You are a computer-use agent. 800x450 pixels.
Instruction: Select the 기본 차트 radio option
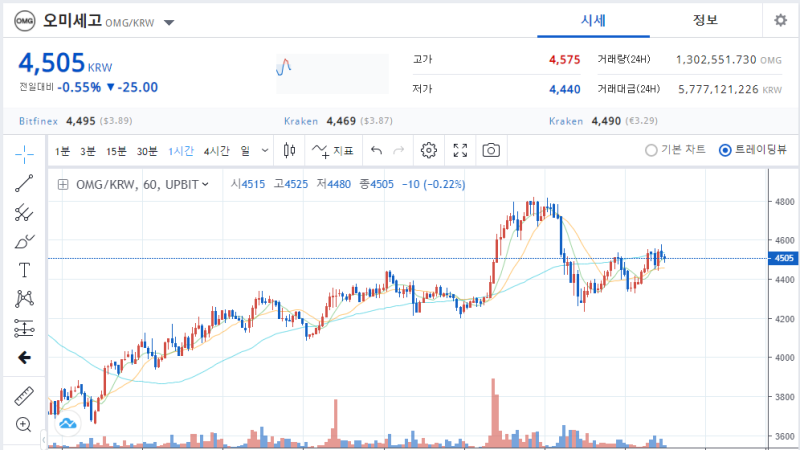click(675, 150)
